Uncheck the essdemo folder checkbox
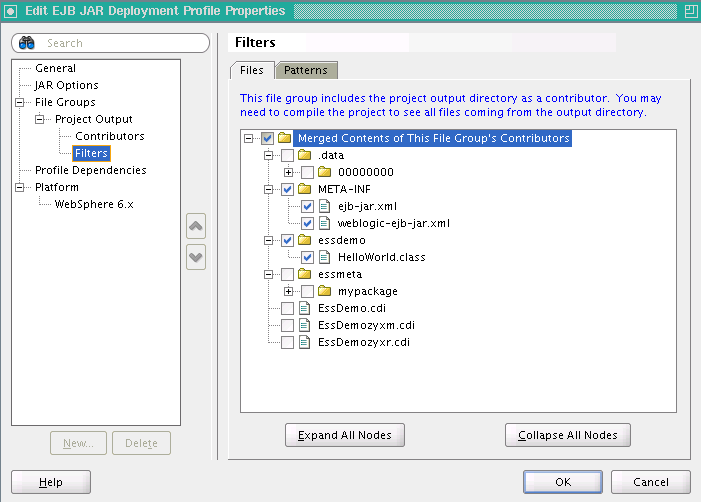Screen dimensions: 701x502 (287, 240)
